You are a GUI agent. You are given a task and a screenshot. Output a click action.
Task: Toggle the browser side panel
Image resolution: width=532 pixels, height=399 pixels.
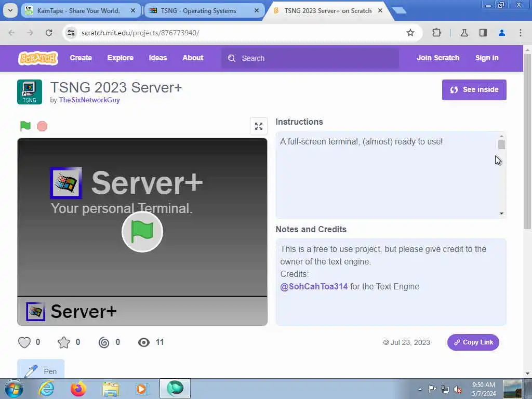[x=483, y=33]
